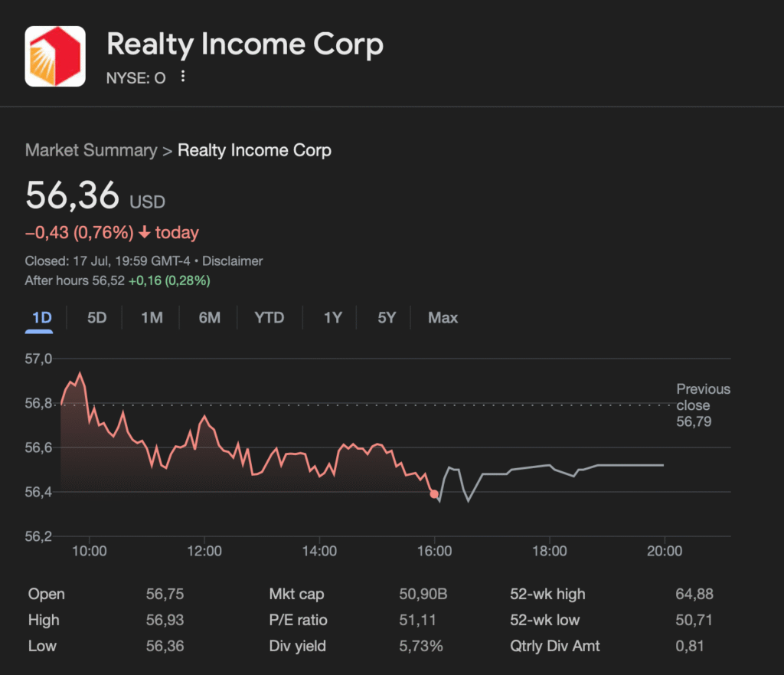Click the Realty Income Corp page title
784x675 pixels.
pos(245,44)
